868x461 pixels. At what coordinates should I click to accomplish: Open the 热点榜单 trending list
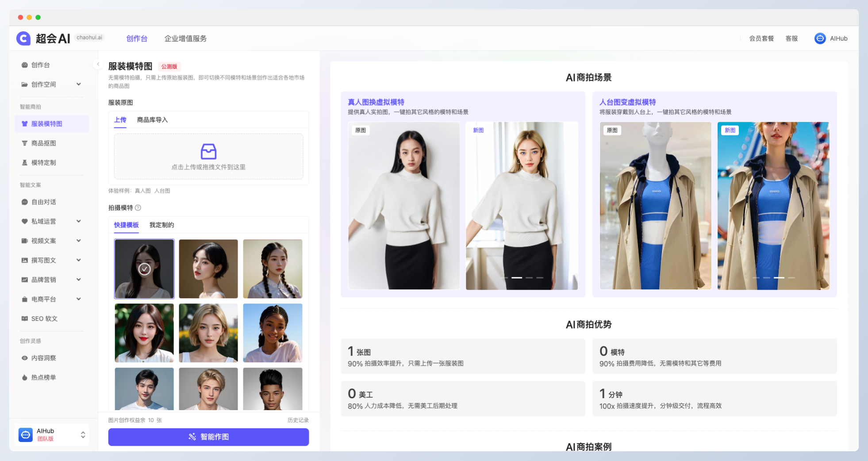click(x=44, y=377)
